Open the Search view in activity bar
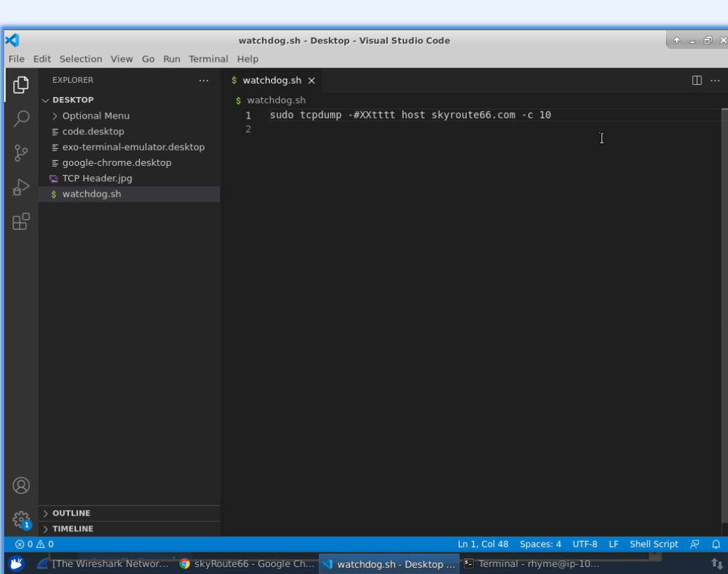The image size is (728, 574). point(21,119)
